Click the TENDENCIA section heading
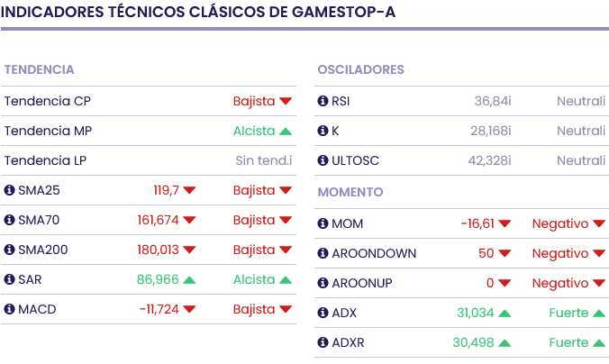The width and height of the screenshot is (609, 364). pos(39,69)
